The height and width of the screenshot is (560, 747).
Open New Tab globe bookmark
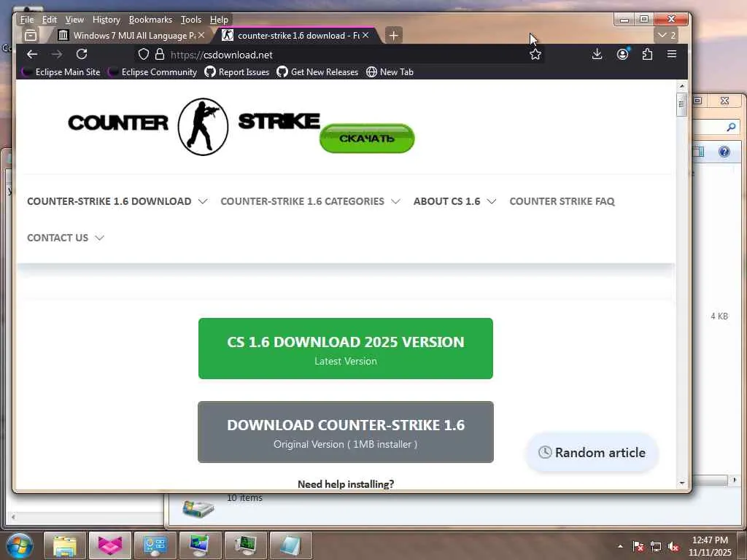[x=390, y=72]
